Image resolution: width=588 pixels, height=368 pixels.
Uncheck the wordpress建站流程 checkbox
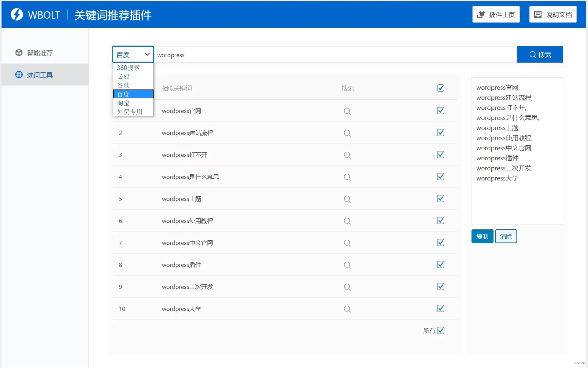[x=440, y=133]
